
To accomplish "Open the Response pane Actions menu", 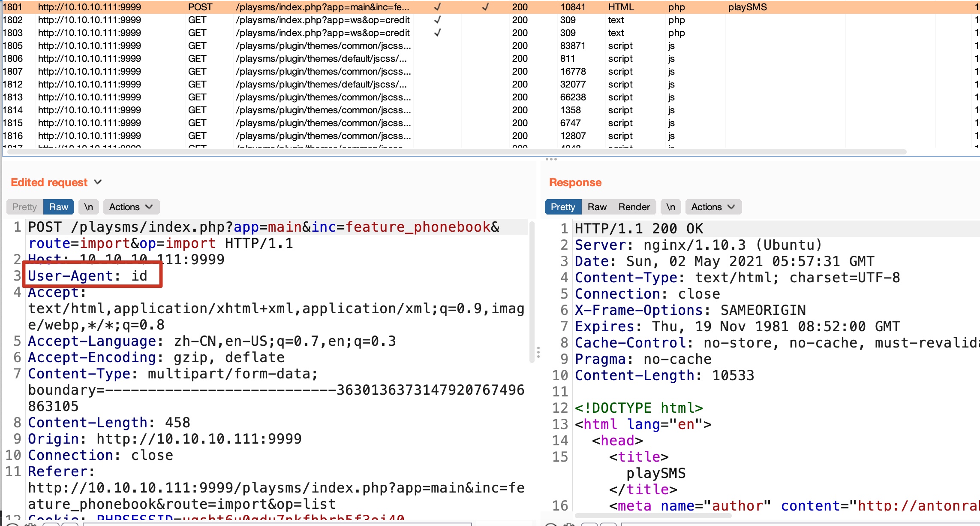I will point(713,207).
